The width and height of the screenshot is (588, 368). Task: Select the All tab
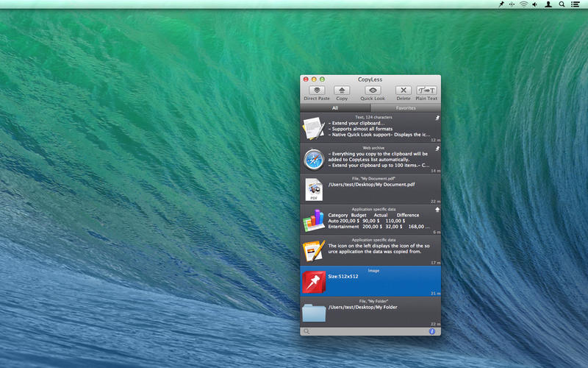335,107
